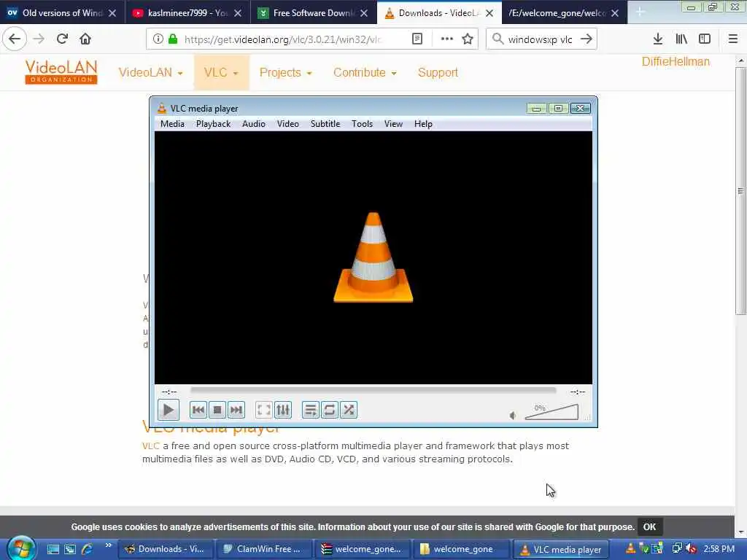Toggle VLC fullscreen video button
The width and height of the screenshot is (747, 560).
(x=263, y=410)
